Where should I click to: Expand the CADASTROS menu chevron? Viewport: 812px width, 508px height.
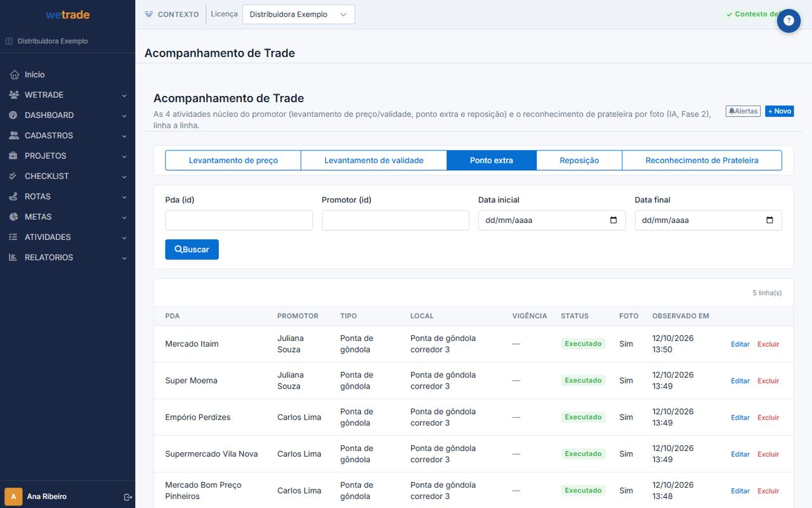124,136
